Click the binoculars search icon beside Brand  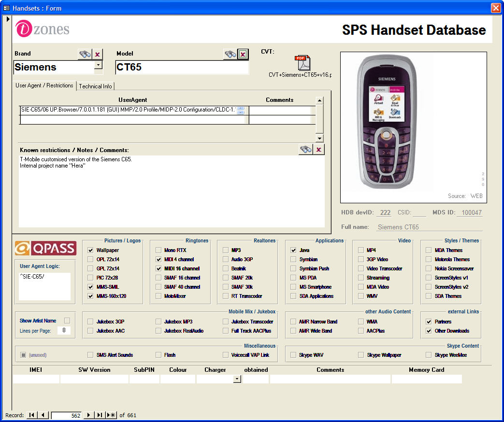click(85, 54)
